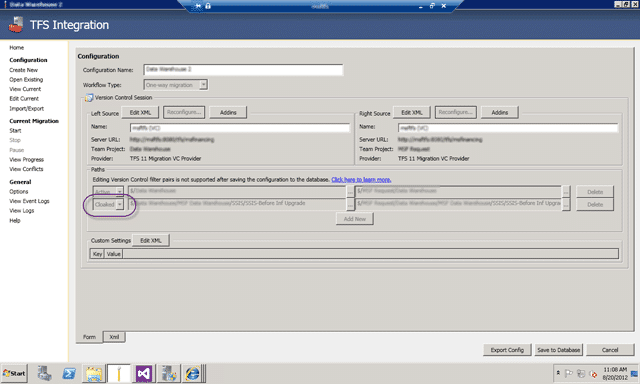640x384 pixels.
Task: Click the 'Click here to learn more' link
Action: pos(361,180)
